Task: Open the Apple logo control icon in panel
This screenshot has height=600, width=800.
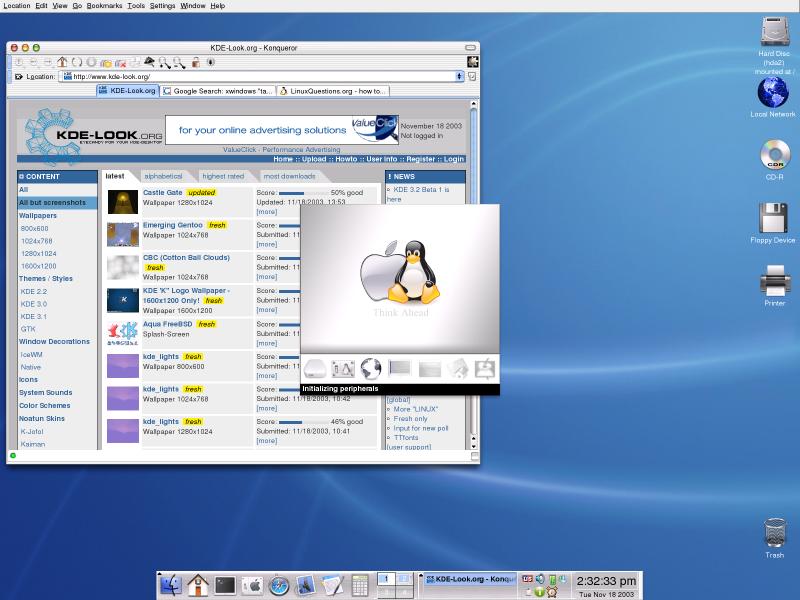Action: click(x=252, y=585)
